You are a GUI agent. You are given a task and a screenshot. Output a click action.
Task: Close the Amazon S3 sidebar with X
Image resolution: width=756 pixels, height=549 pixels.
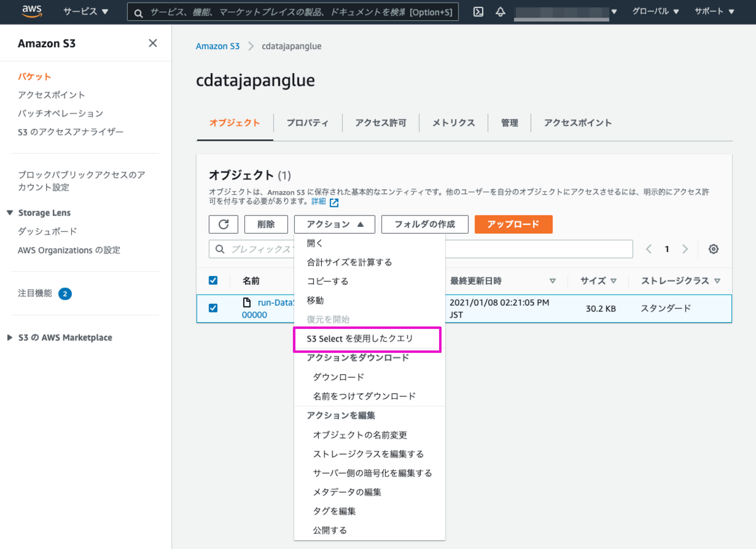point(152,43)
